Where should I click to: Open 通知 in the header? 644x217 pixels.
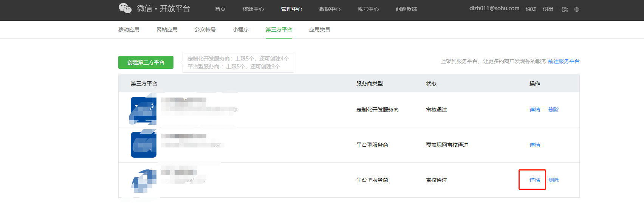click(531, 9)
